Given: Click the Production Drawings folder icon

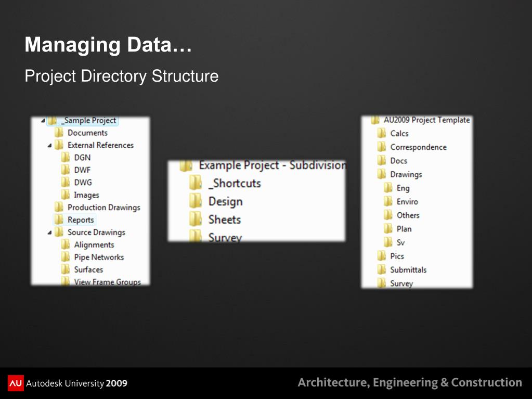Looking at the screenshot, I should (x=59, y=208).
